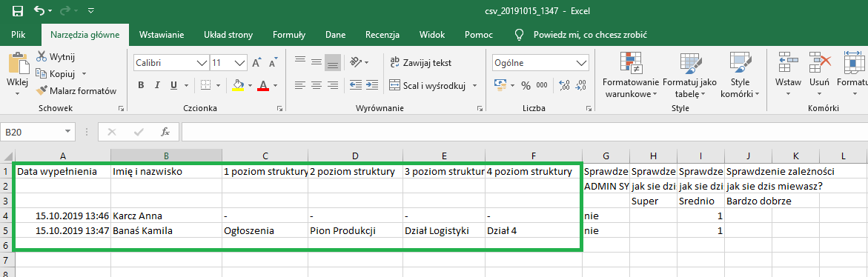The height and width of the screenshot is (277, 868).
Task: Toggle italic formatting
Action: [157, 85]
